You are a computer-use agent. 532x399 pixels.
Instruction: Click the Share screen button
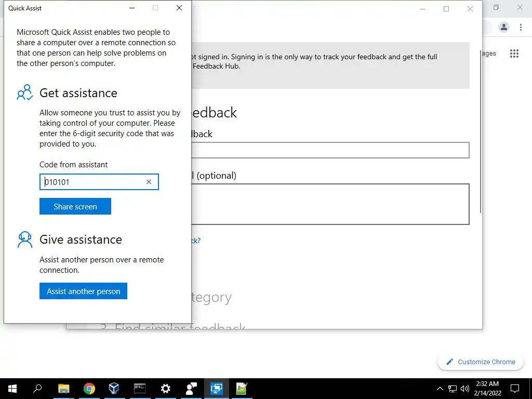point(75,206)
